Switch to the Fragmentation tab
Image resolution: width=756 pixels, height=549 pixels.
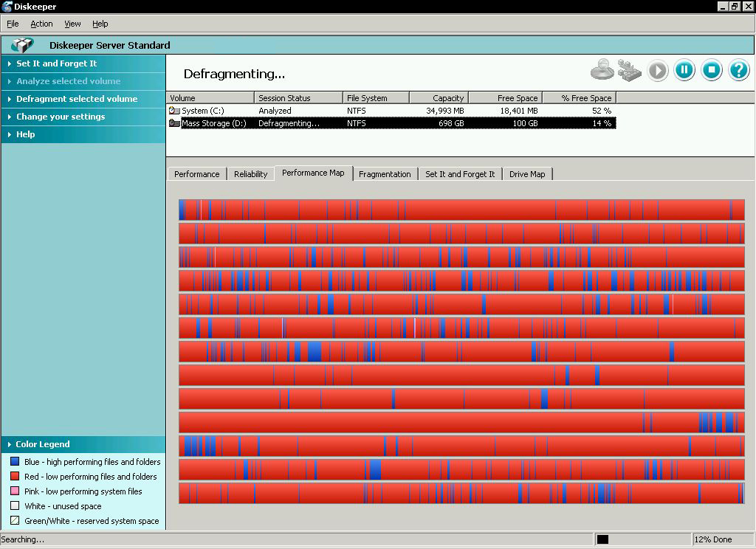[385, 174]
